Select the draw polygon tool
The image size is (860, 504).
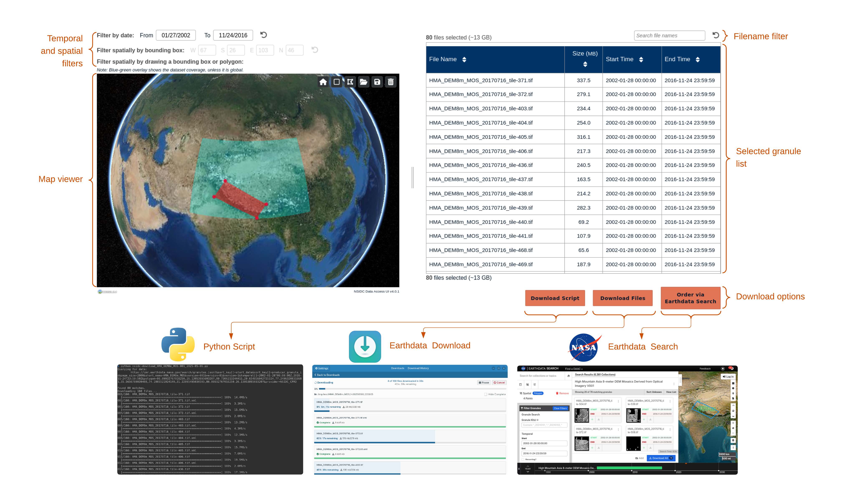coord(350,82)
